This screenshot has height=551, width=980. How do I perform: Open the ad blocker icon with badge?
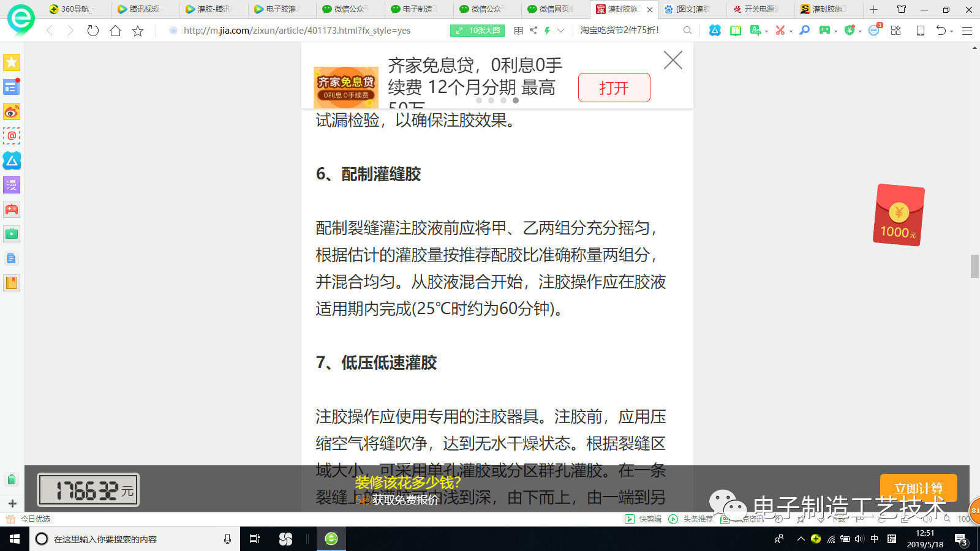[x=874, y=30]
